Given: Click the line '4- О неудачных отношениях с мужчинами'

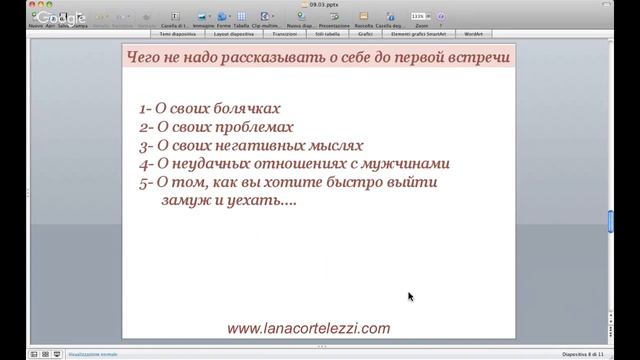Looking at the screenshot, I should pos(294,164).
